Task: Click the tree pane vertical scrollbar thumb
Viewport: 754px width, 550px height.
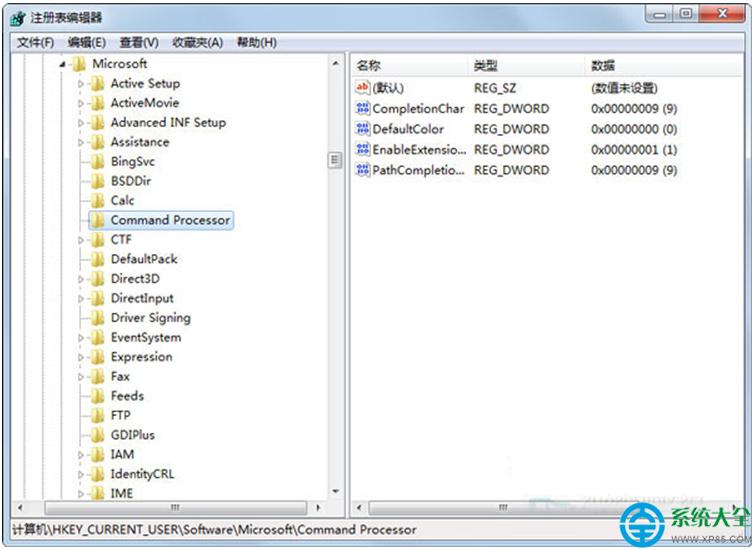Action: tap(335, 160)
